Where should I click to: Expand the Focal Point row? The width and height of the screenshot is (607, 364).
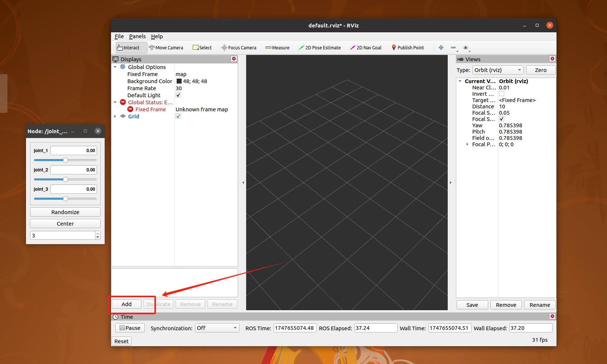click(467, 144)
